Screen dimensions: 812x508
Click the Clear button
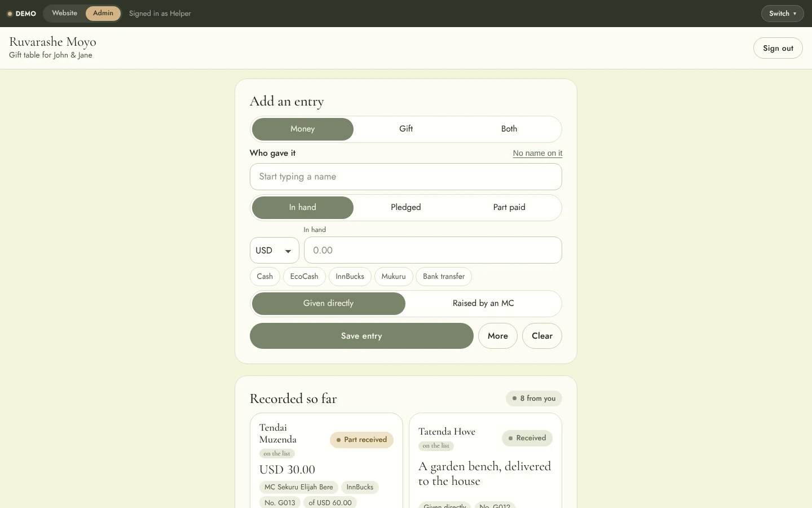click(x=542, y=336)
